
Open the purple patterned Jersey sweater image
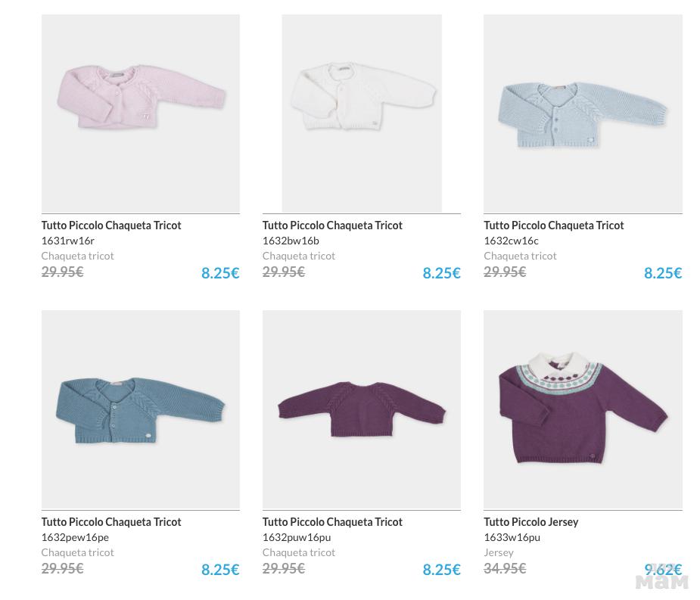(x=583, y=409)
